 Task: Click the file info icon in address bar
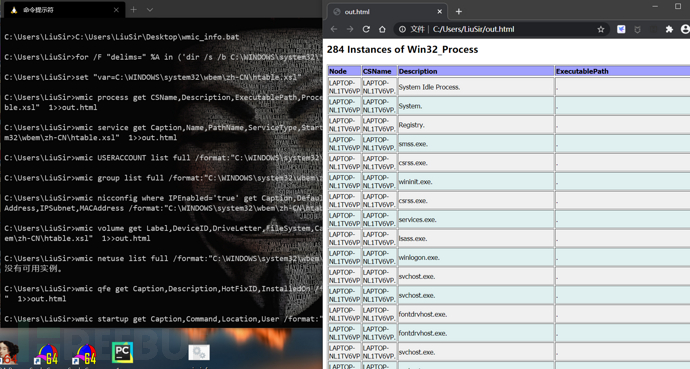pyautogui.click(x=402, y=29)
